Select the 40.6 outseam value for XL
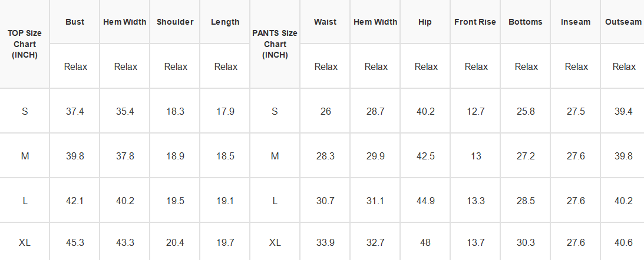644x260 pixels. [x=623, y=242]
